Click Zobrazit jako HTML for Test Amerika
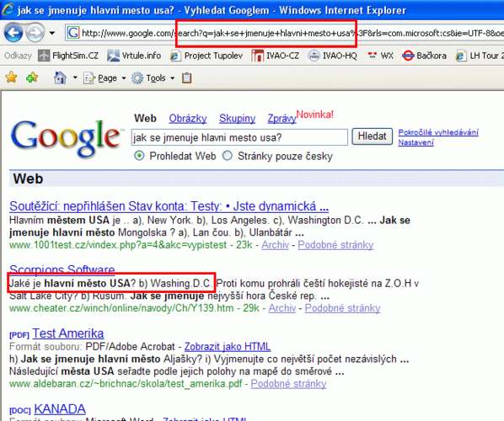Screen dimensions: 504x421 (228, 347)
